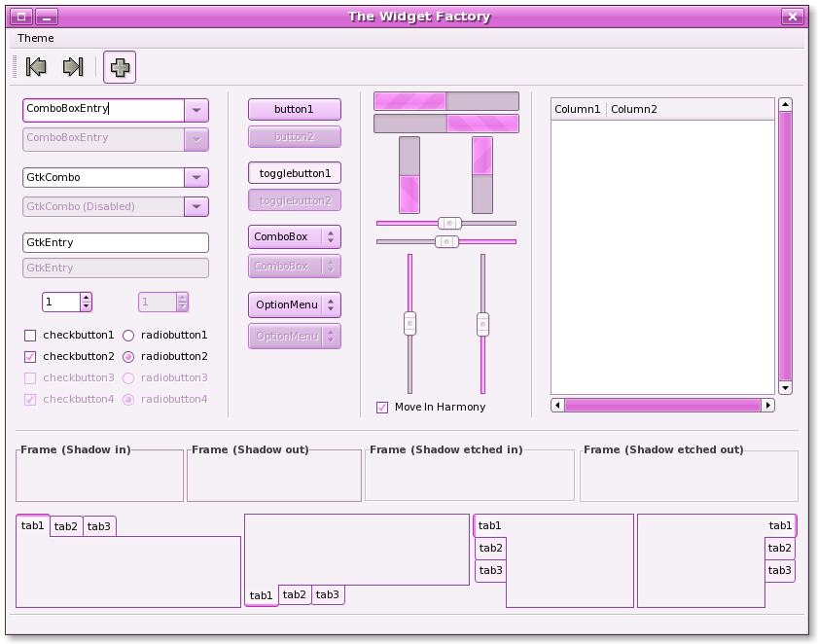Screen dimensions: 818x644
Task: Switch to tab3 in the top-tabbed notebook
Action: pyautogui.click(x=99, y=526)
